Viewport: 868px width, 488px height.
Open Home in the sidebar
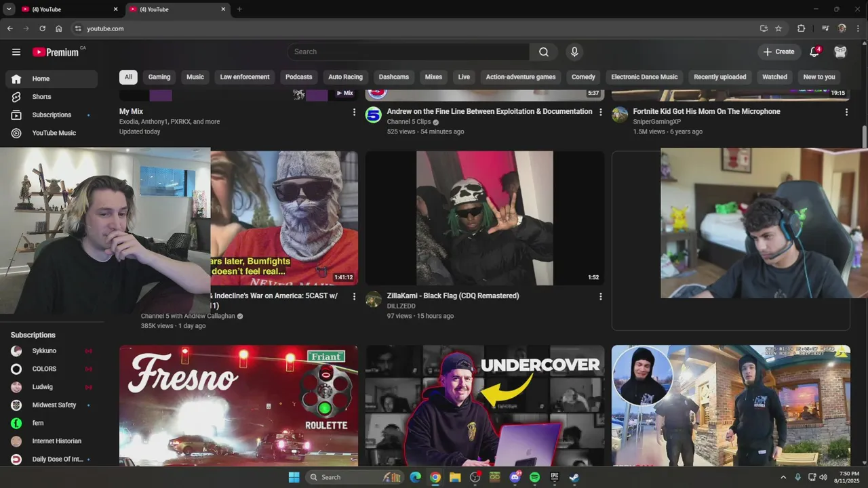pos(52,79)
